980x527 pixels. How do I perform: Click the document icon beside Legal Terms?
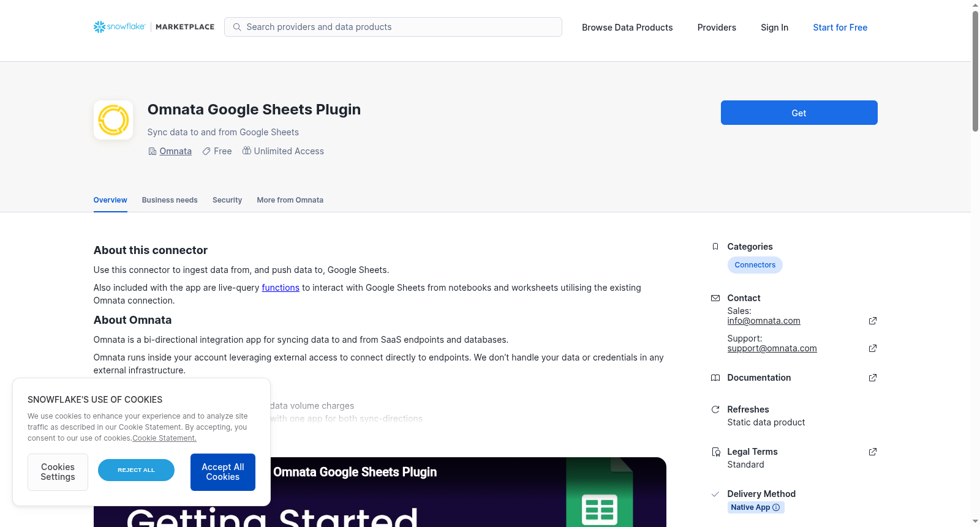[x=716, y=452]
